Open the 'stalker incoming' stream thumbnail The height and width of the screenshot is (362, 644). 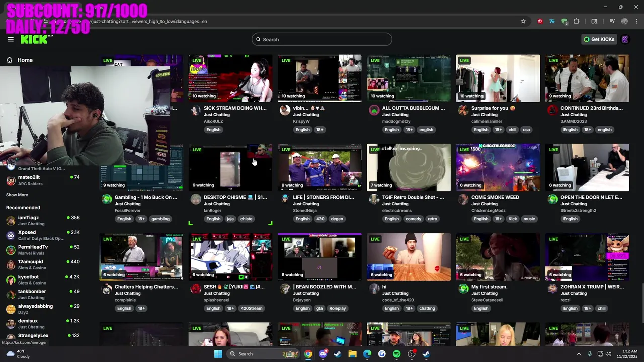409,167
